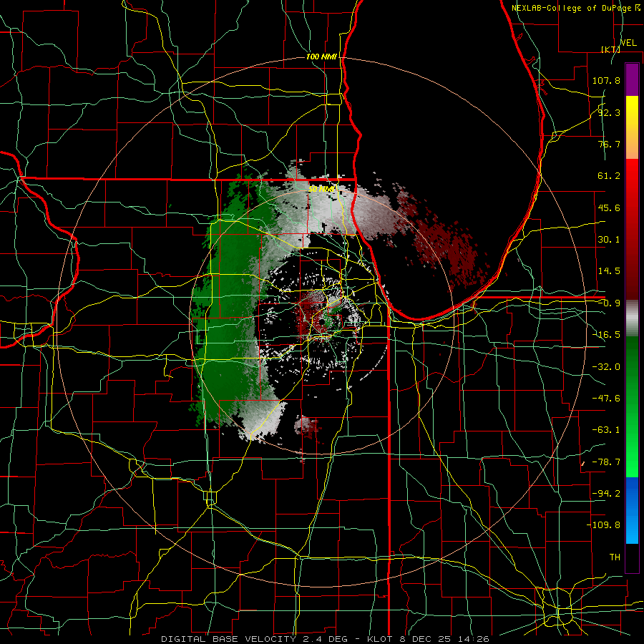Select the -109.8 value on the velocity scale

point(603,525)
